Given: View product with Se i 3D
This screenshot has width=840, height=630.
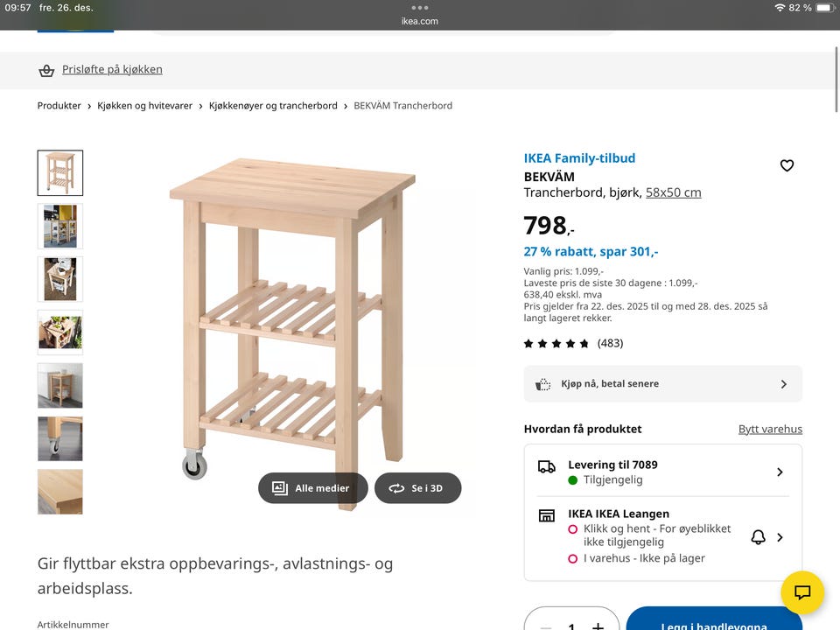Looking at the screenshot, I should [417, 488].
